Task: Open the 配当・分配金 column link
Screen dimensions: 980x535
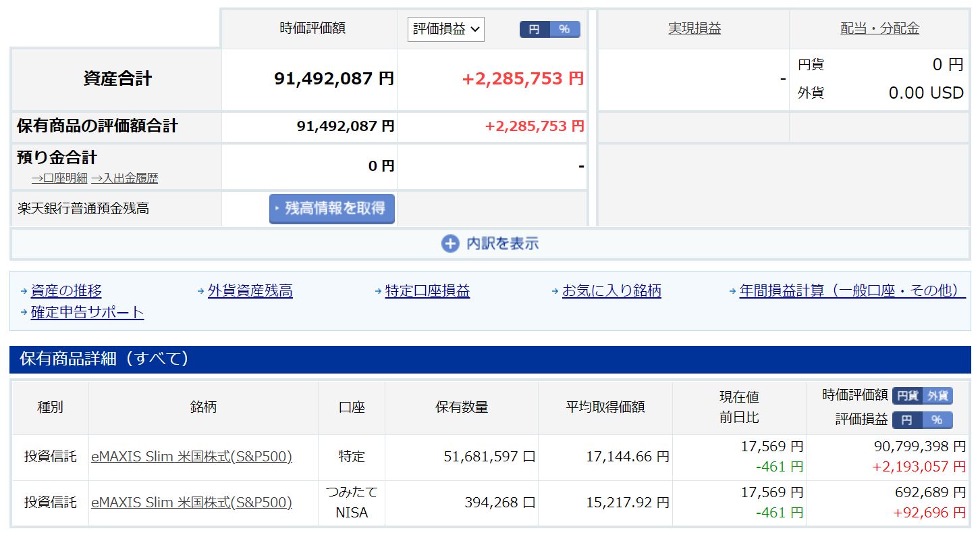Action: pos(879,28)
